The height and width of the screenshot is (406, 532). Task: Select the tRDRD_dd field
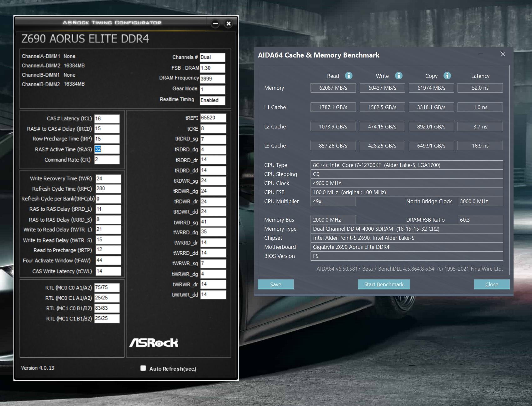coord(213,170)
